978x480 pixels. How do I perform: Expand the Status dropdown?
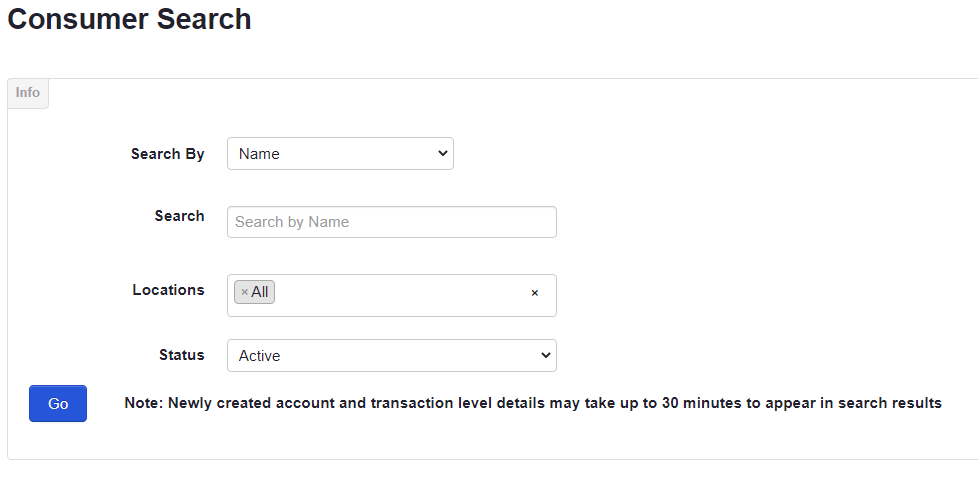391,356
